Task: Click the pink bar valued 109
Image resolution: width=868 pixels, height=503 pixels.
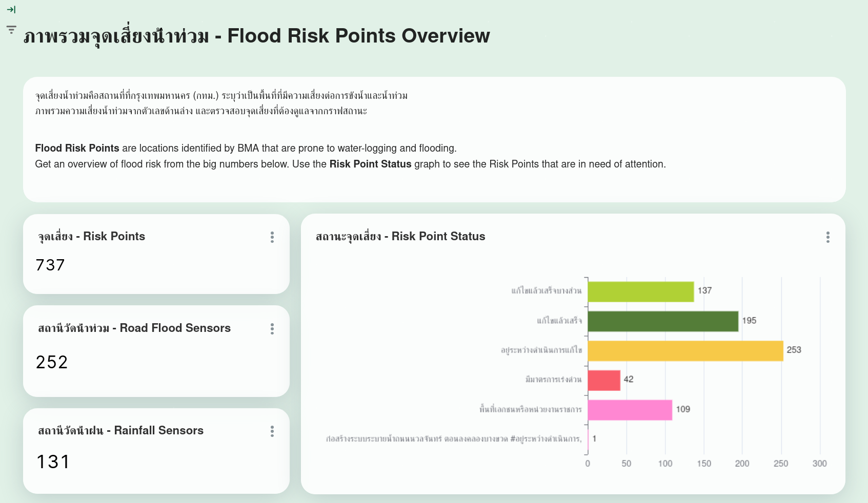Action: [x=630, y=410]
